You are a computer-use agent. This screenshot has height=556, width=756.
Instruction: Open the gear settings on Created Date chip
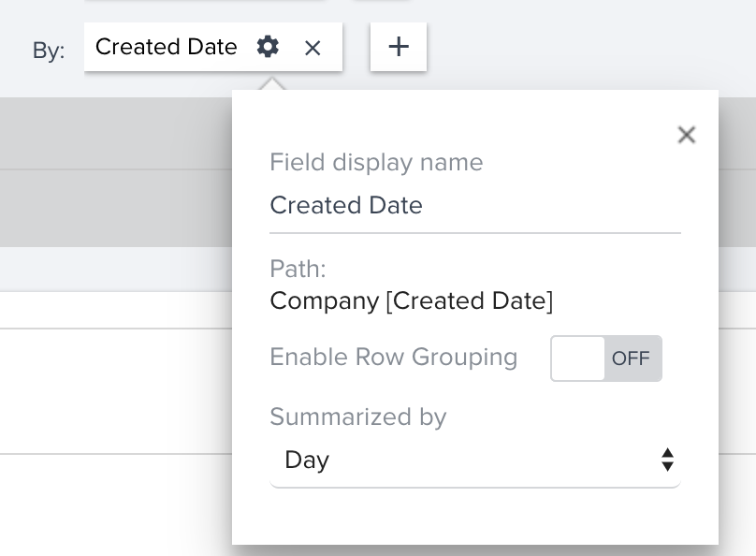(268, 47)
